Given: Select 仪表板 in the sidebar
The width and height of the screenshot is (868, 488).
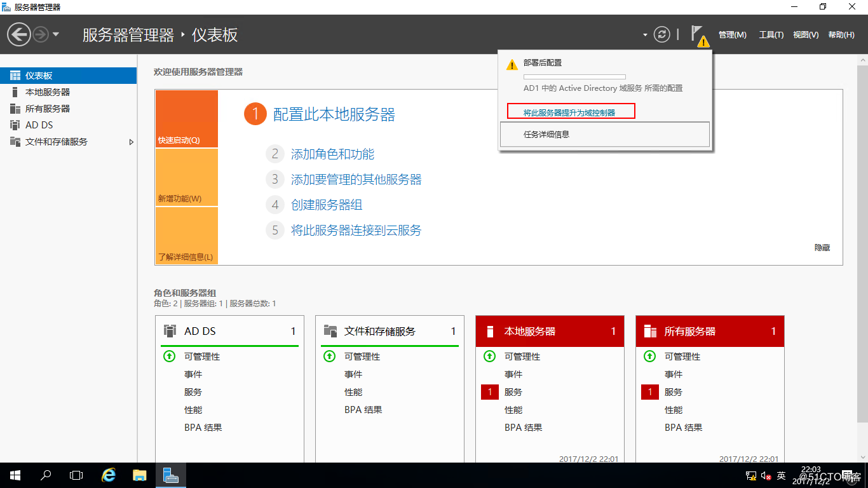Looking at the screenshot, I should 68,76.
